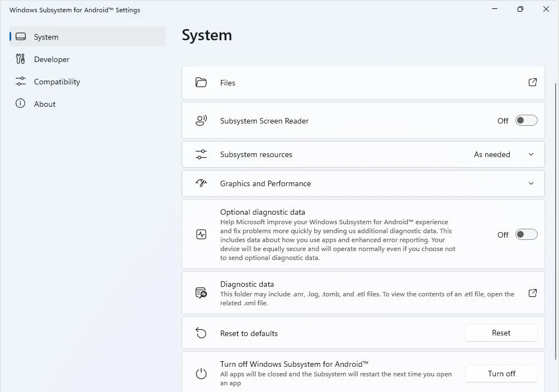This screenshot has height=392, width=559.
Task: Click the Diagnostic data report icon
Action: (x=201, y=293)
